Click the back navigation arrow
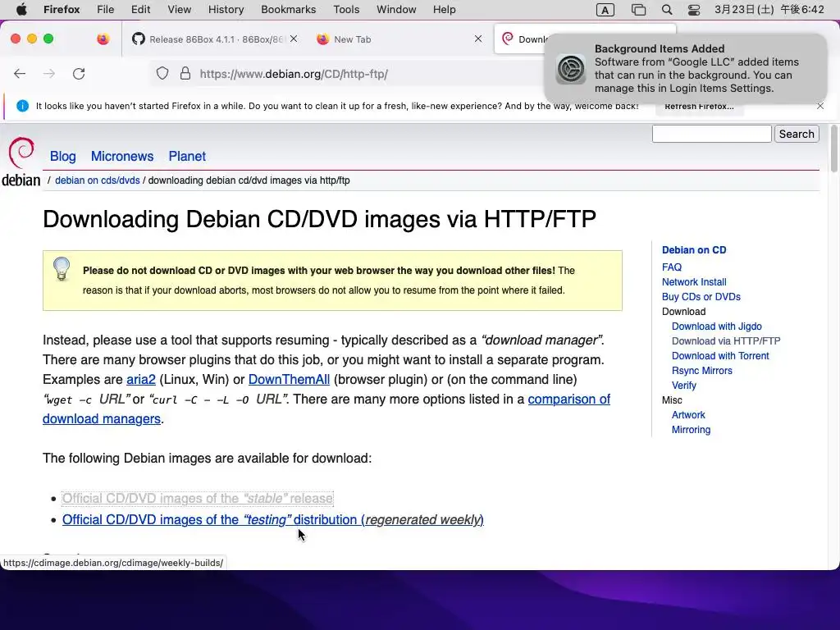840x630 pixels. click(20, 73)
